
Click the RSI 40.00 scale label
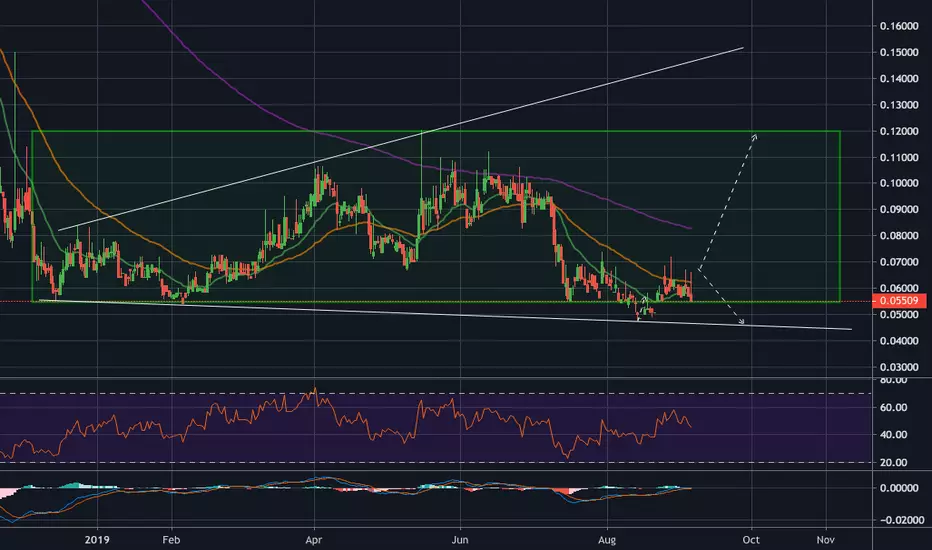[893, 435]
